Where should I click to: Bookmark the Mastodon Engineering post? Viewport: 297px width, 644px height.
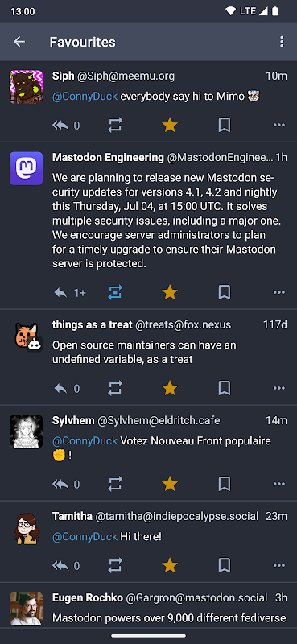225,292
